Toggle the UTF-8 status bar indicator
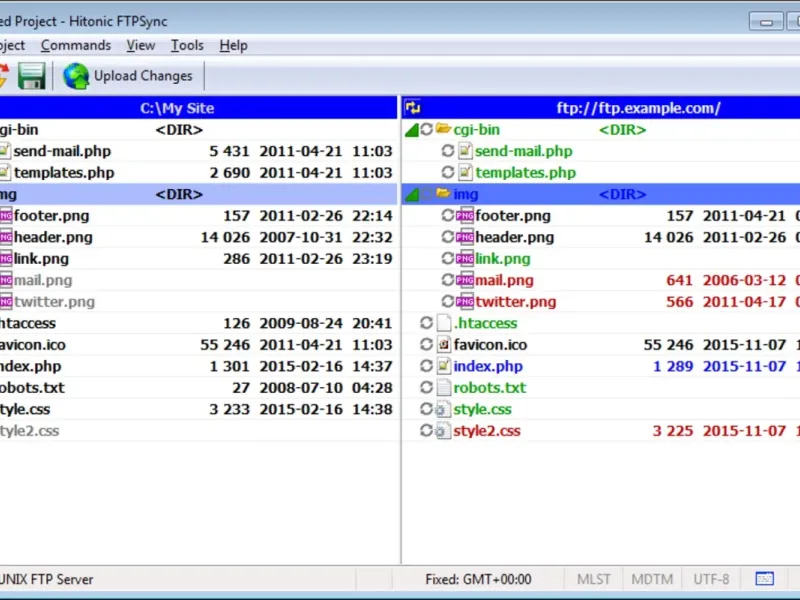 point(711,579)
